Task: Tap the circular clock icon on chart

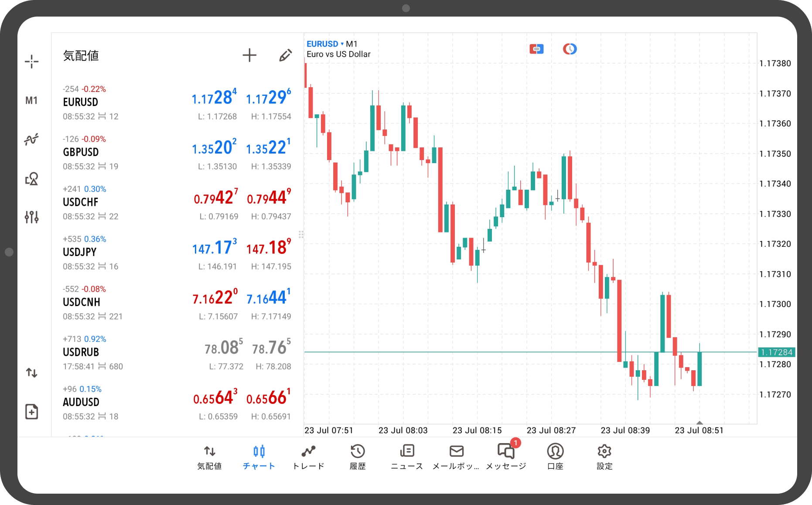Action: click(x=570, y=49)
